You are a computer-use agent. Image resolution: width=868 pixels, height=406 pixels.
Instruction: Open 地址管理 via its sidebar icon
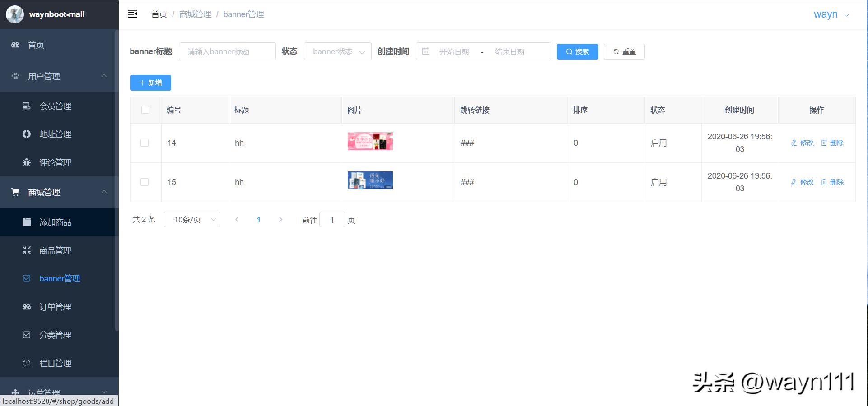point(26,134)
